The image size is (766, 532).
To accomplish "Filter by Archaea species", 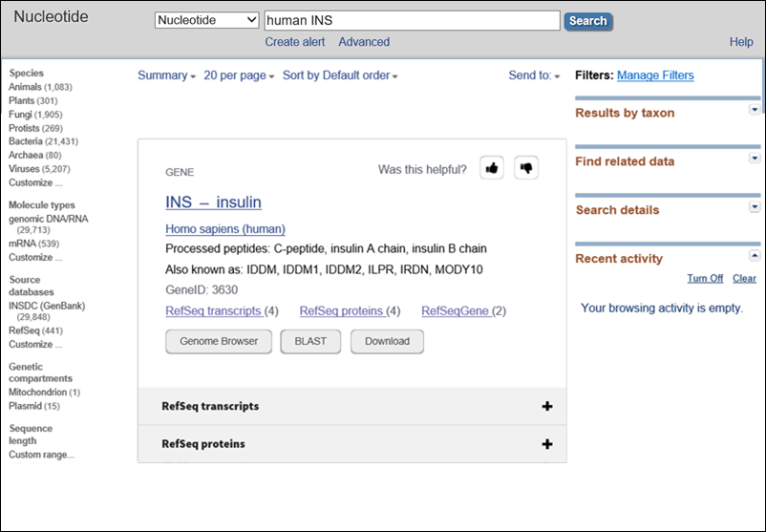I will point(34,155).
